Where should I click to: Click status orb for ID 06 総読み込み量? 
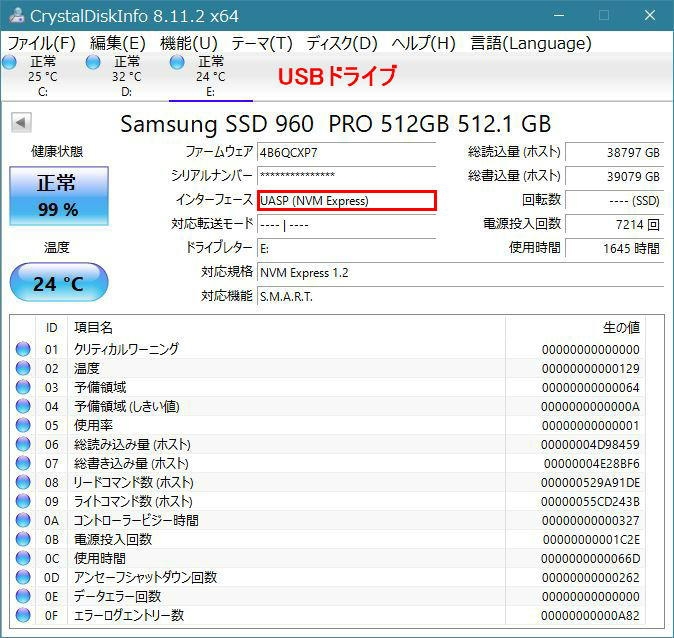coord(23,444)
